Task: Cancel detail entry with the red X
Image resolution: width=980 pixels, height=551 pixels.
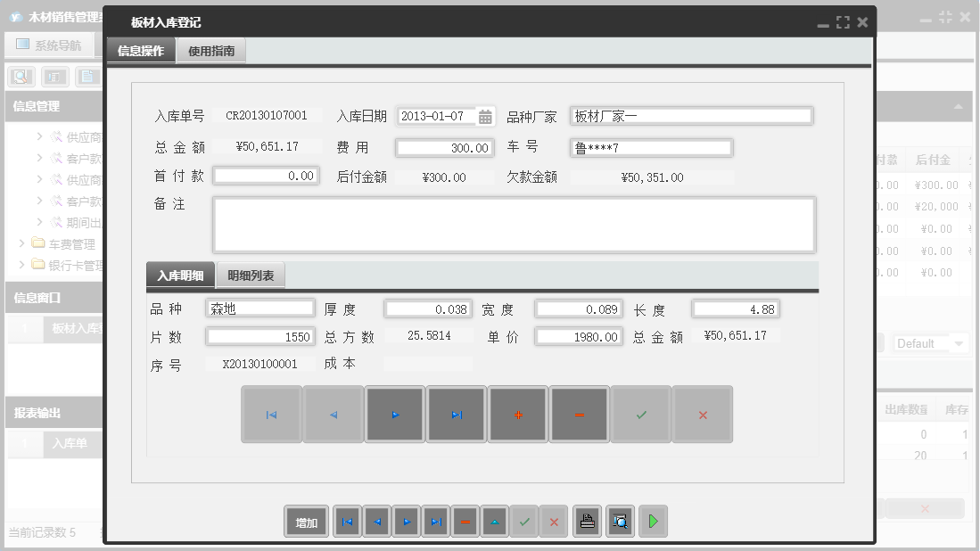Action: click(x=702, y=414)
